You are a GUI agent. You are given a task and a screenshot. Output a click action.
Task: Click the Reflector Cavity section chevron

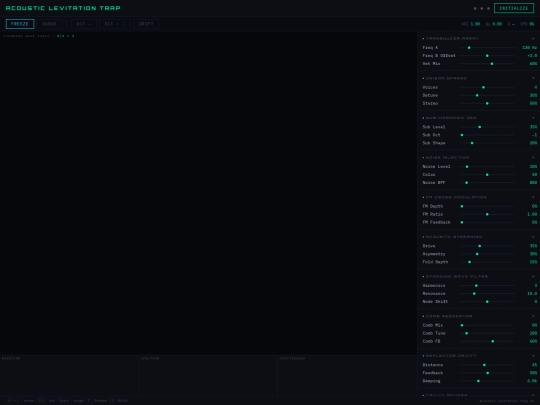533,356
